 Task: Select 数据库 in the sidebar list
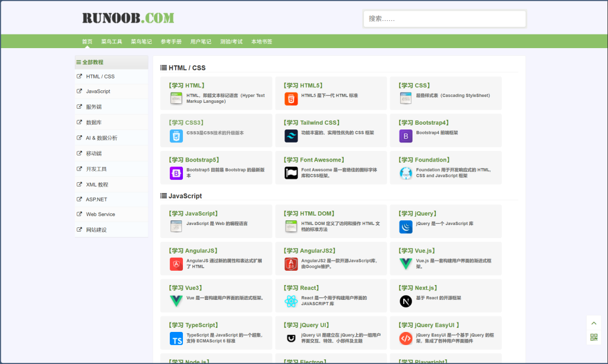[x=94, y=122]
